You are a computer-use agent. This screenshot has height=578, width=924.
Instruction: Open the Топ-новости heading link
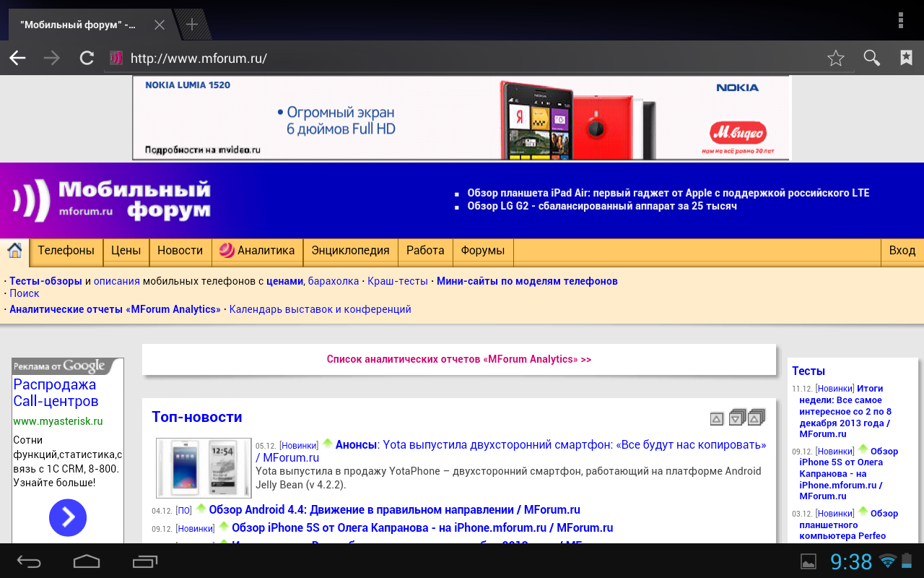[x=197, y=417]
